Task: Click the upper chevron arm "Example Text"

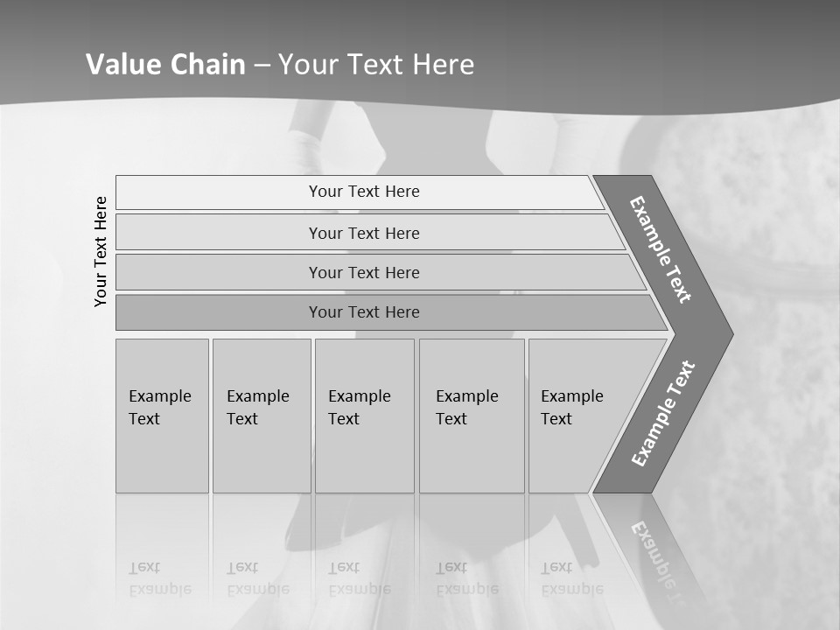Action: (660, 249)
